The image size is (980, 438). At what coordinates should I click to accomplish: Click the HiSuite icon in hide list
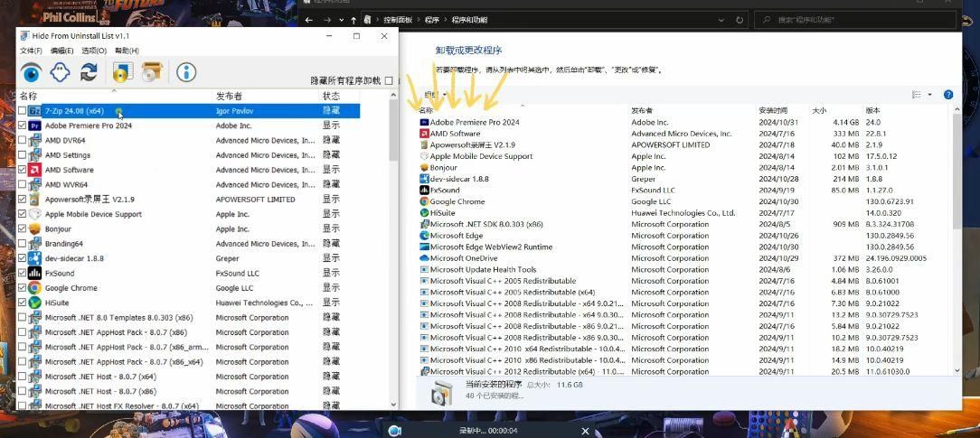(35, 303)
